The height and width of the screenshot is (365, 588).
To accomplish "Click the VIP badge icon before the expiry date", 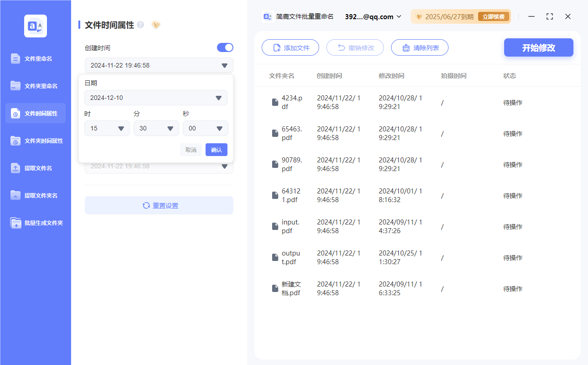I will pos(419,16).
